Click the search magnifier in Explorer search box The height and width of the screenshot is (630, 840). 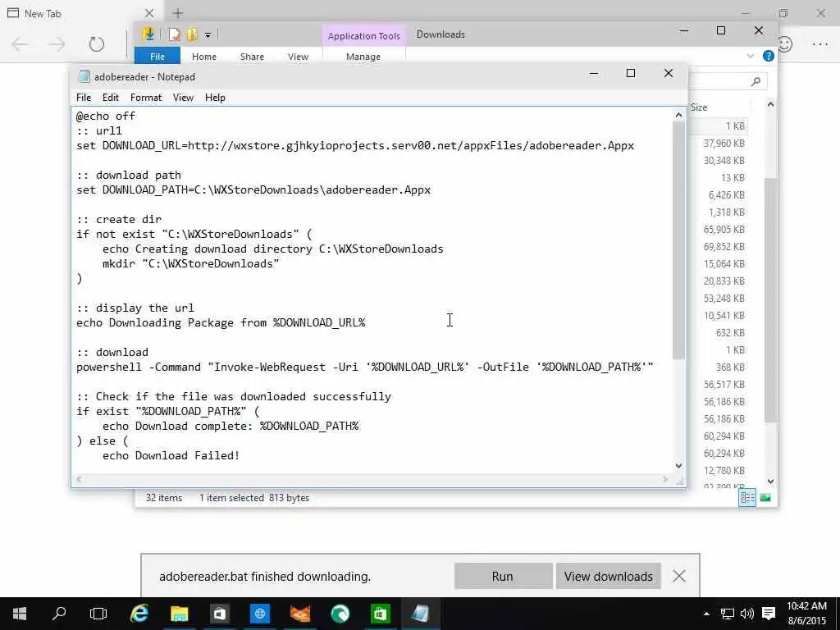[x=756, y=81]
